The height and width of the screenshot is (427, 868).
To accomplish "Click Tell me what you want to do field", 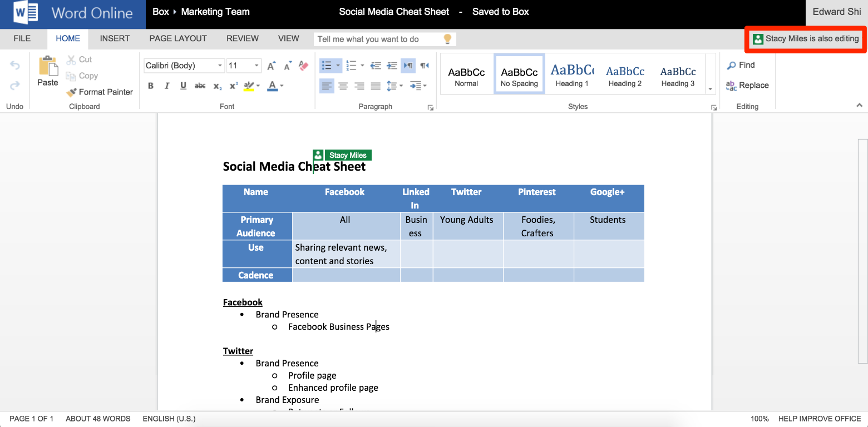I will pos(378,39).
